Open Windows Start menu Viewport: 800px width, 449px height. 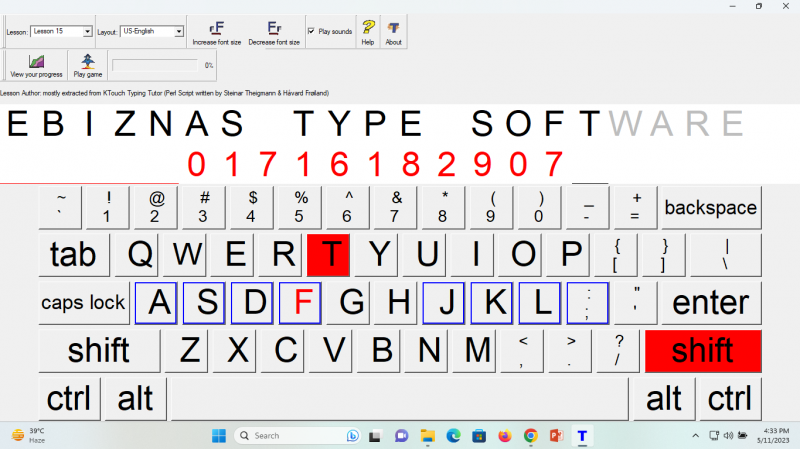click(x=219, y=436)
